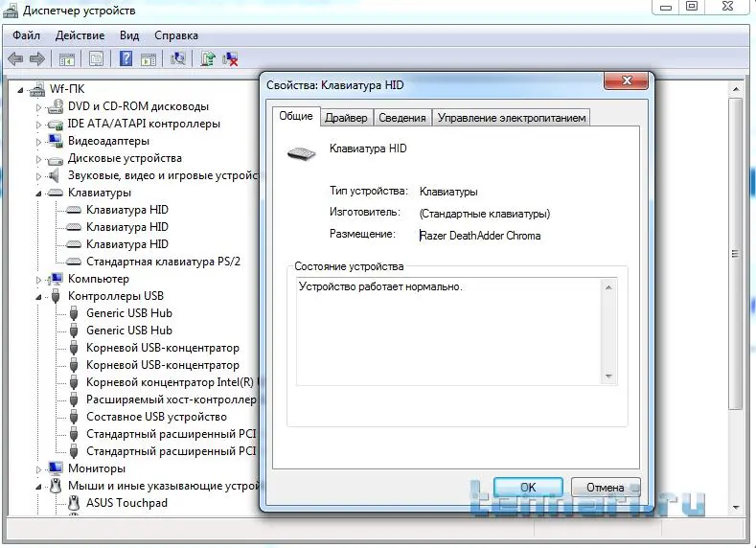This screenshot has height=548, width=756.
Task: Click the icon of Расширяемый хост-контроллер
Action: tap(74, 400)
